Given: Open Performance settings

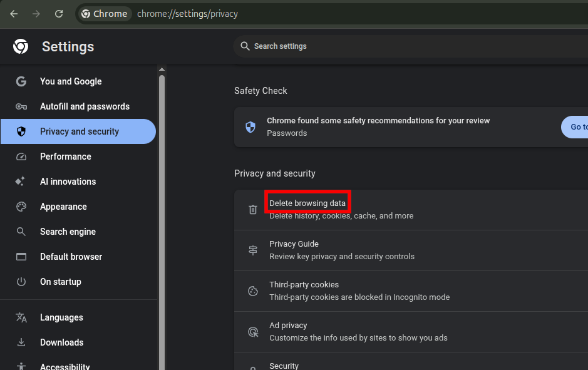Looking at the screenshot, I should [x=78, y=157].
